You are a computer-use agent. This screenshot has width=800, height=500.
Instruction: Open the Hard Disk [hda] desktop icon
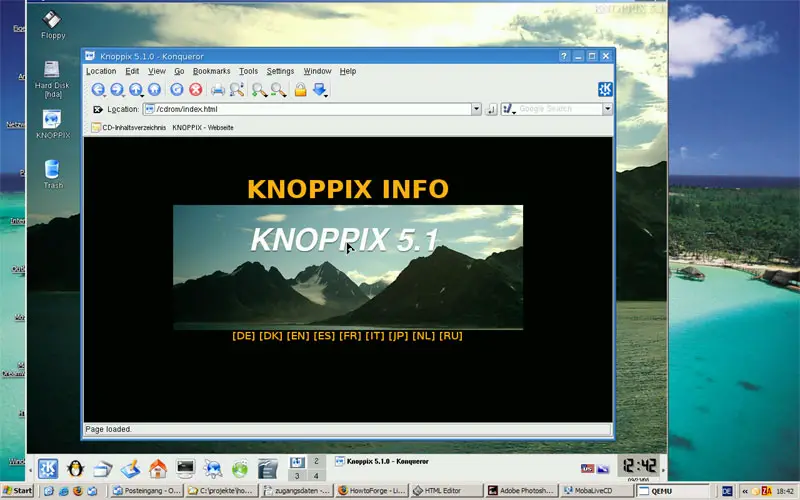pos(53,79)
